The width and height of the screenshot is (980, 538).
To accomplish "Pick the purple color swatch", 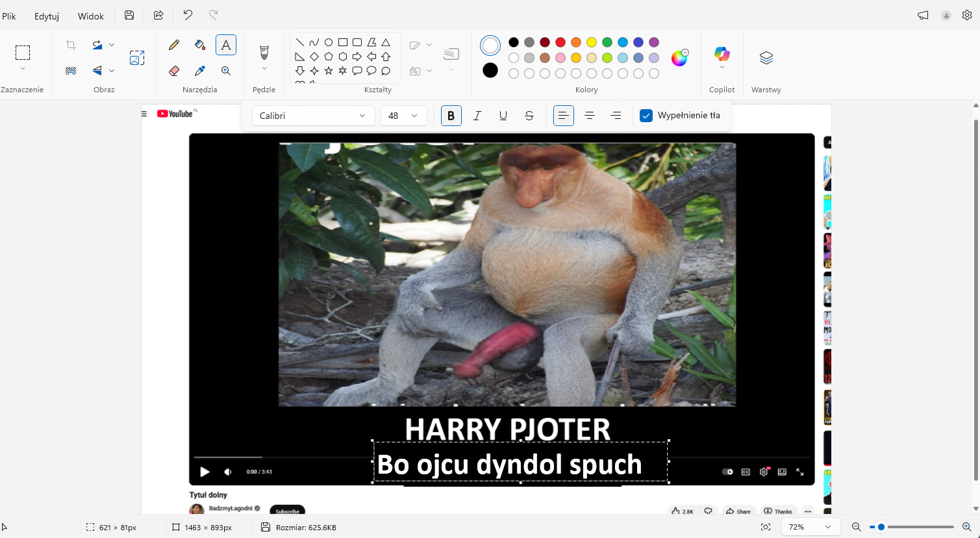I will point(654,42).
